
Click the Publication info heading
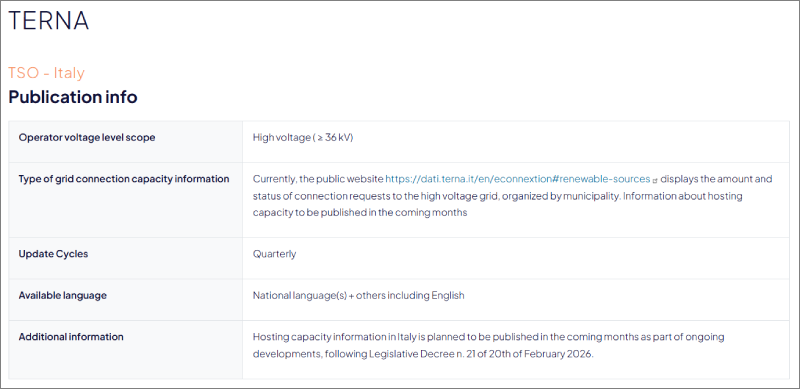click(73, 97)
